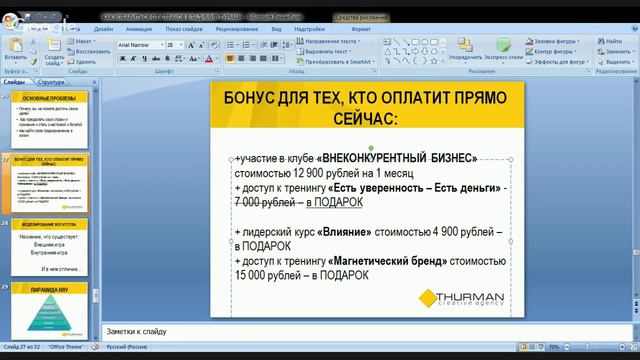Switch to the Outline (Структура) pane tab

pyautogui.click(x=51, y=82)
